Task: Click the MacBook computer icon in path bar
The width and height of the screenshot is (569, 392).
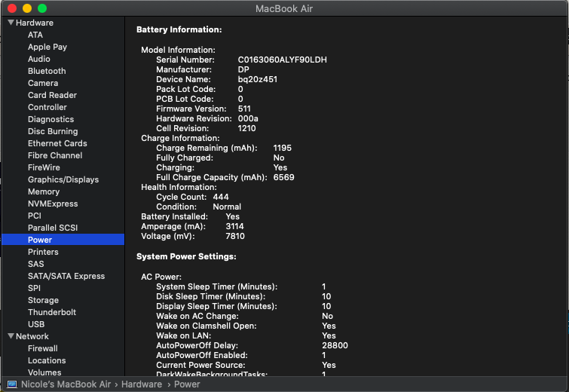Action: point(12,384)
